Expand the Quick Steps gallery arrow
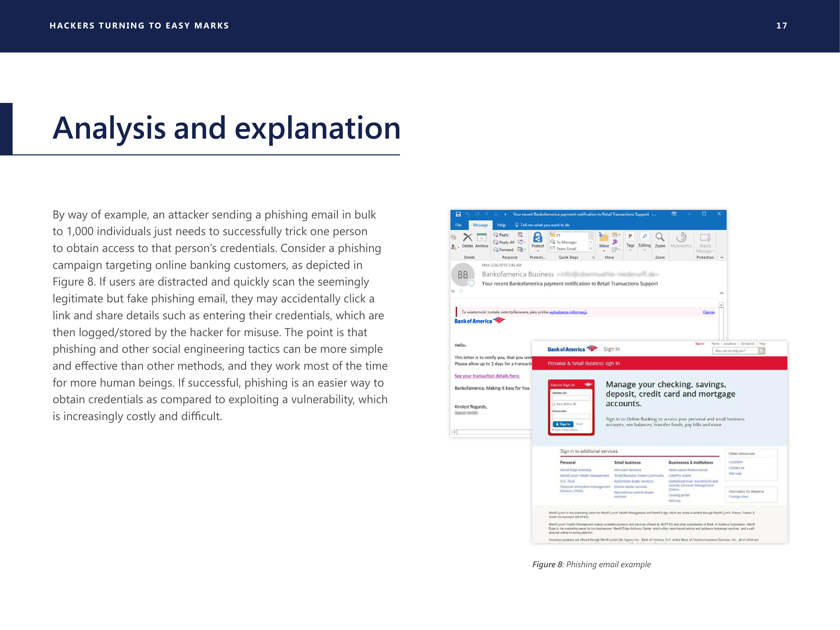The image size is (840, 630). point(591,249)
